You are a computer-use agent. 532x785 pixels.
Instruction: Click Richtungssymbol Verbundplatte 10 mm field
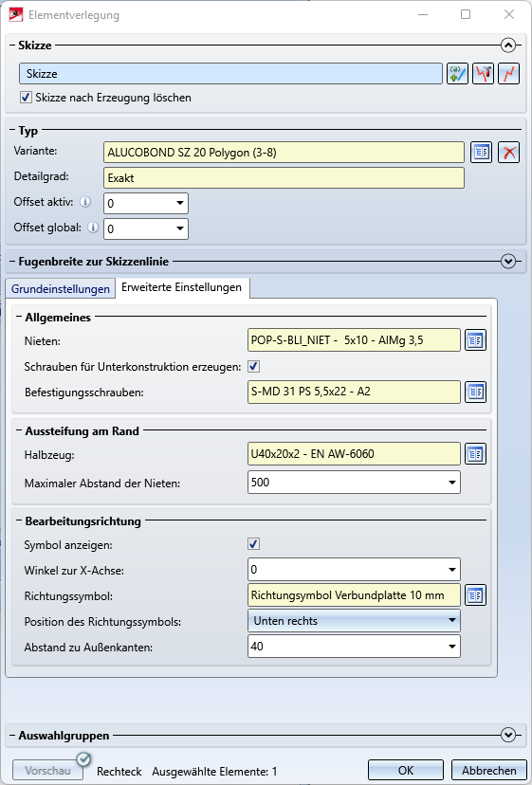354,595
